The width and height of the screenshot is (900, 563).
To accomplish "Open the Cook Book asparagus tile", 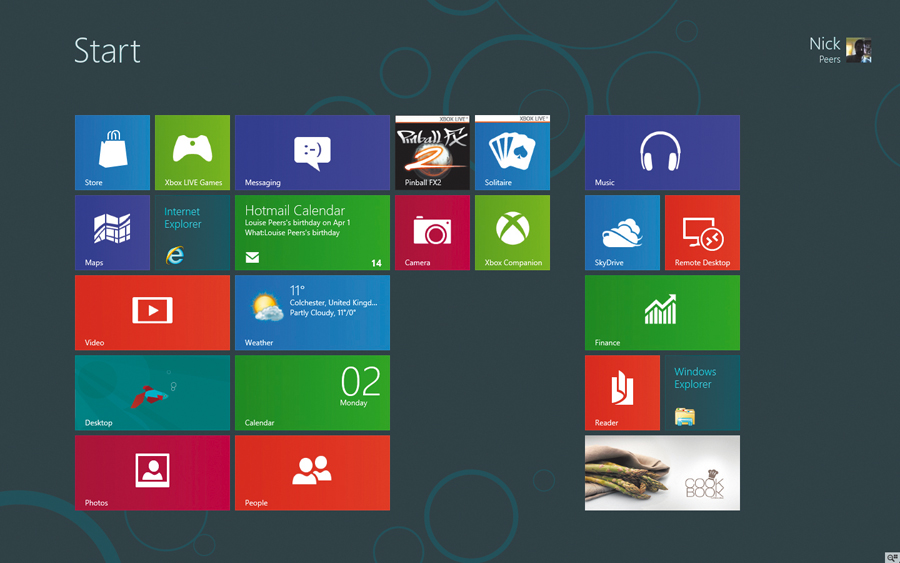I will click(662, 473).
